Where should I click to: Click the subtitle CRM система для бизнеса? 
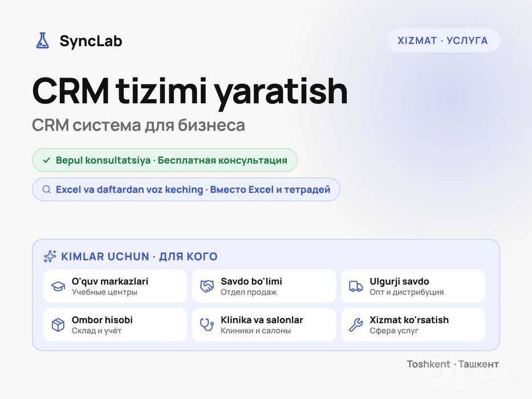click(x=139, y=125)
